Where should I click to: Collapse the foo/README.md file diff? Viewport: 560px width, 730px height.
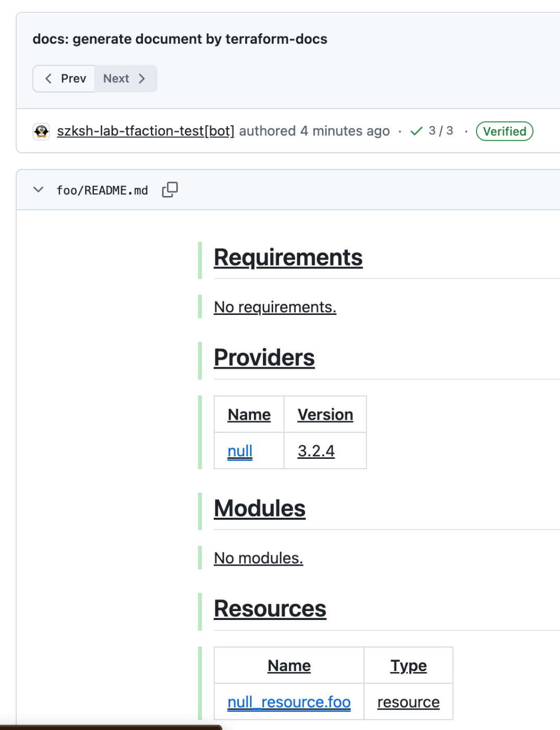point(38,190)
